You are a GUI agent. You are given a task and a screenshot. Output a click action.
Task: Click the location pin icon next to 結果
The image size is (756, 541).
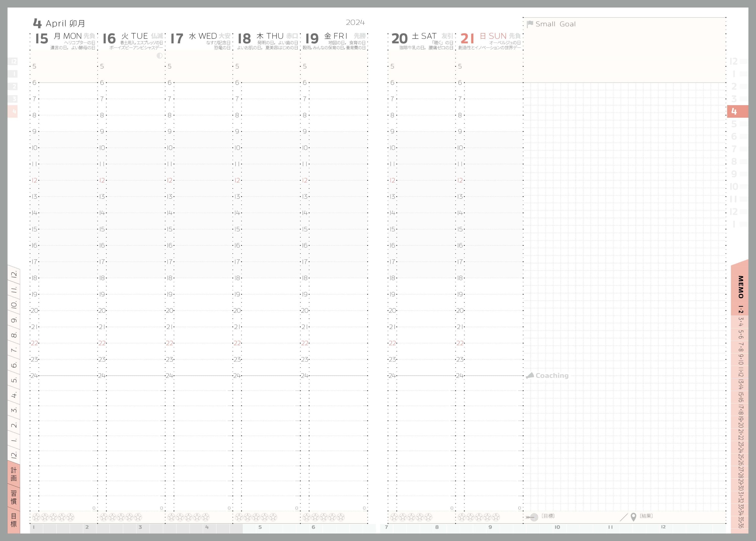(x=633, y=517)
